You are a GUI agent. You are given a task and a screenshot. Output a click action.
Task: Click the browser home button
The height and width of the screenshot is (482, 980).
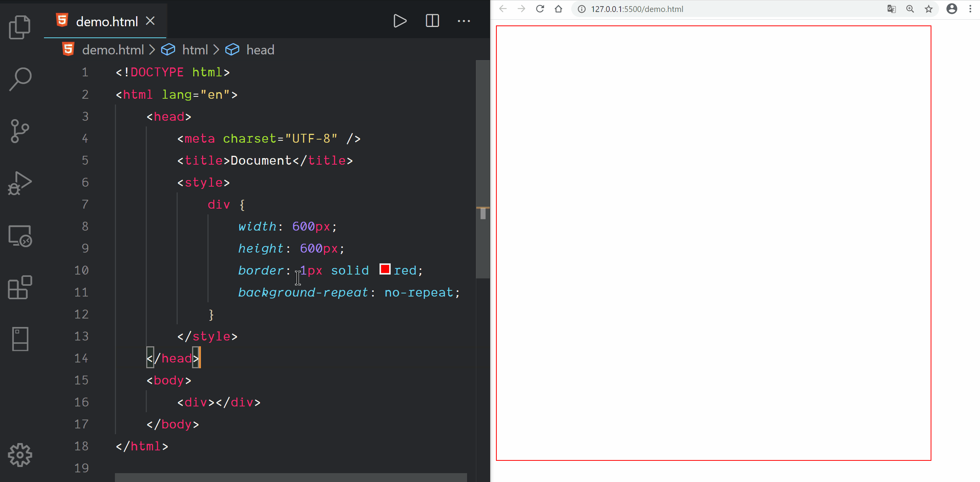pos(558,9)
